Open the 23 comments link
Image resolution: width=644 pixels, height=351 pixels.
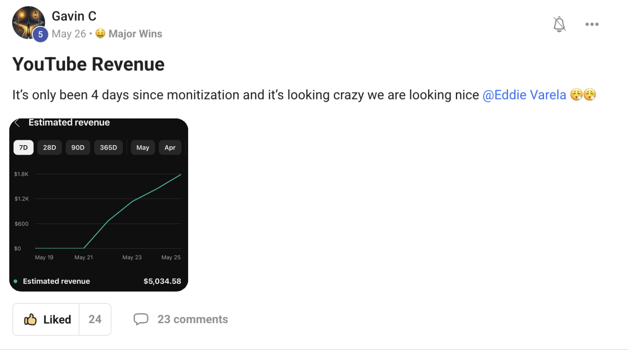(x=193, y=319)
